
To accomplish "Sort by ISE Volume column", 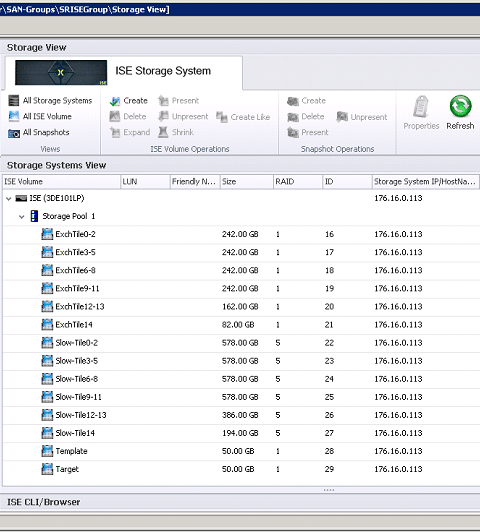I will (x=61, y=182).
